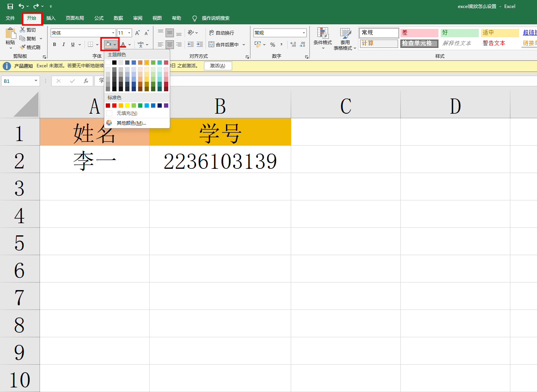Toggle Italic formatting
Screen dimensions: 537x392
pos(64,44)
